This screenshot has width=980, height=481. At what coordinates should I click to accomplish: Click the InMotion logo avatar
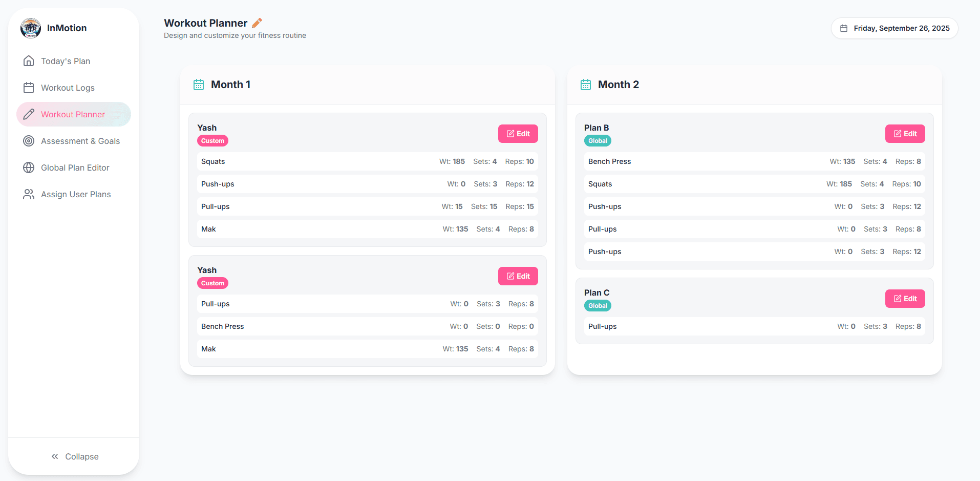[x=31, y=28]
